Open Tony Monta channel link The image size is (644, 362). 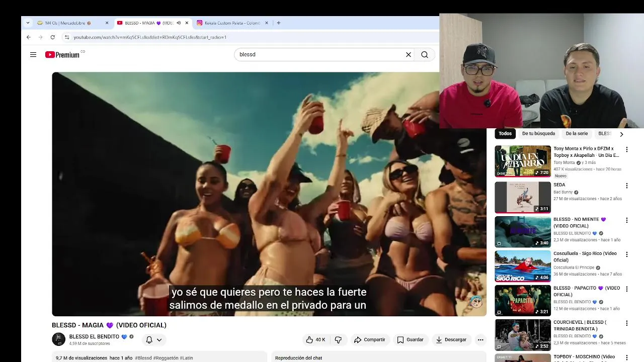pyautogui.click(x=564, y=163)
